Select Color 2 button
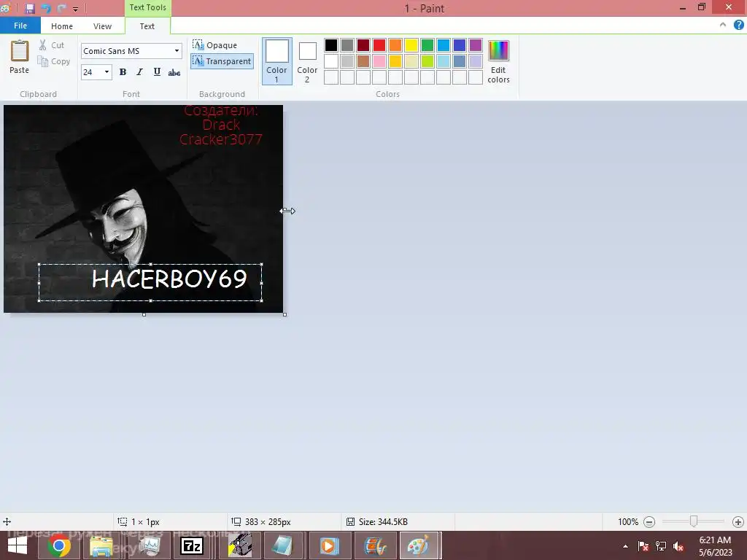The width and height of the screenshot is (747, 560). [x=307, y=61]
